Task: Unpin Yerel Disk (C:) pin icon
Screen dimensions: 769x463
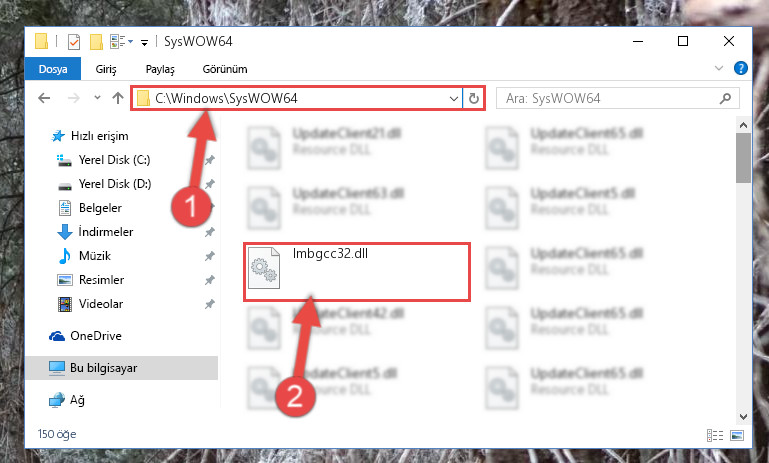Action: tap(210, 160)
